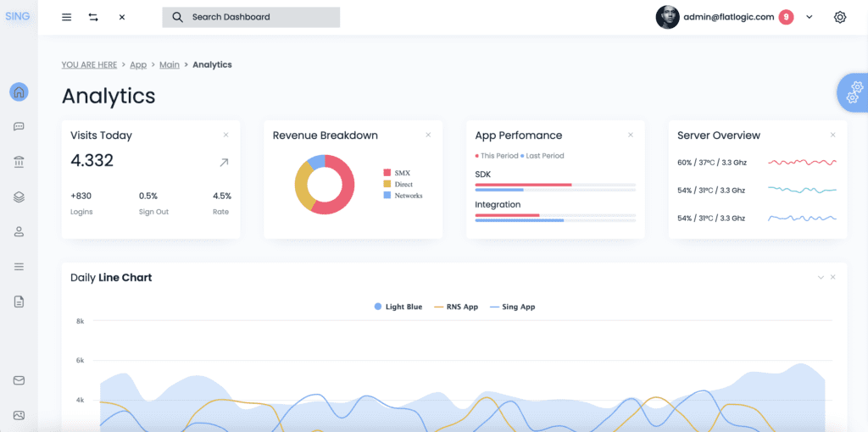Click the admin@flatlogic.com label
The width and height of the screenshot is (868, 432).
(728, 17)
